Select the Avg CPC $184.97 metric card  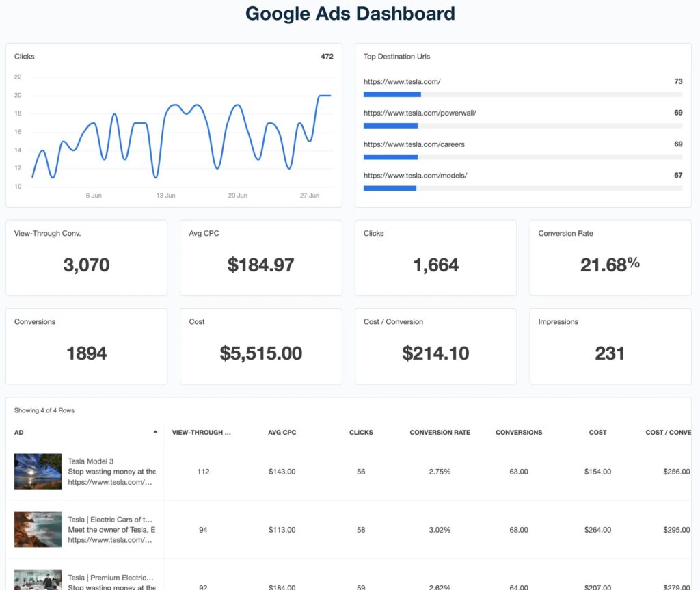coord(261,258)
